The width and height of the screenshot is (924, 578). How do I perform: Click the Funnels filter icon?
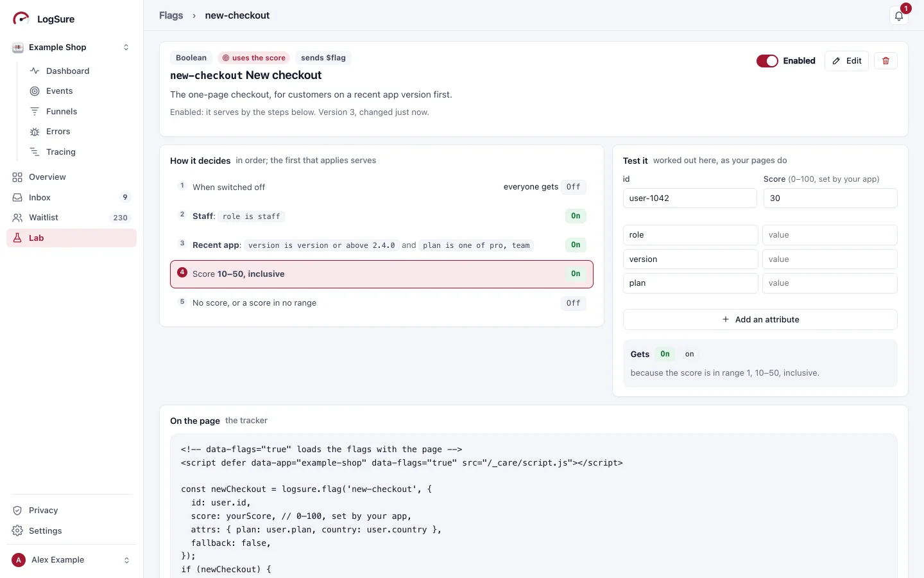[35, 111]
